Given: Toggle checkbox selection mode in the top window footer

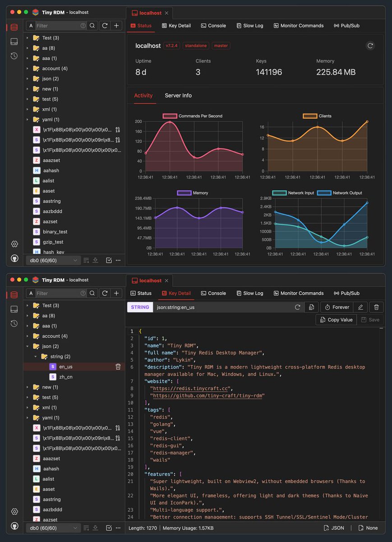Looking at the screenshot, I should tap(109, 260).
